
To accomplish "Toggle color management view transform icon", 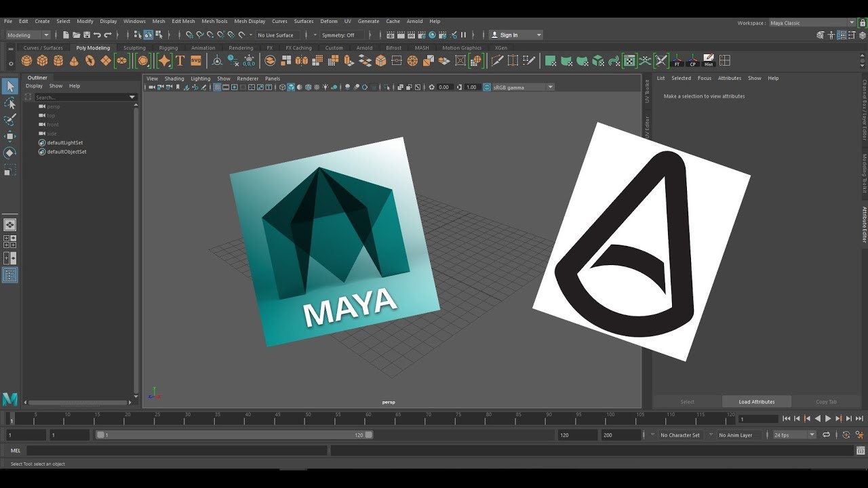I will (487, 87).
